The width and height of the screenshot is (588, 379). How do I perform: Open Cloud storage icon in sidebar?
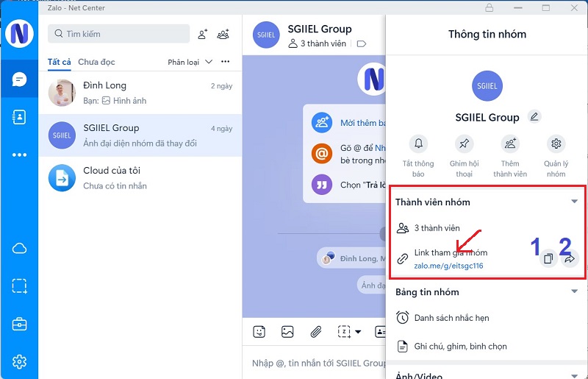pos(19,248)
